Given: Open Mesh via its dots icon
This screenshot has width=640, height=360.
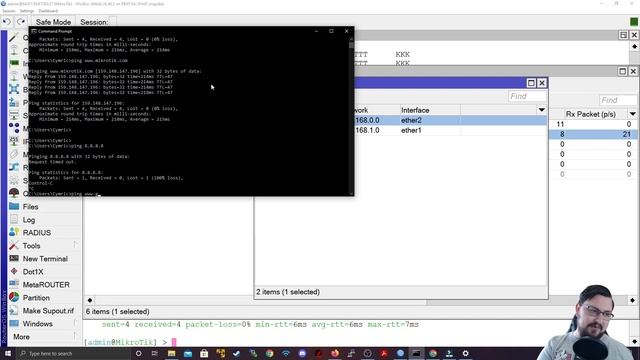Looking at the screenshot, I should point(14,129).
